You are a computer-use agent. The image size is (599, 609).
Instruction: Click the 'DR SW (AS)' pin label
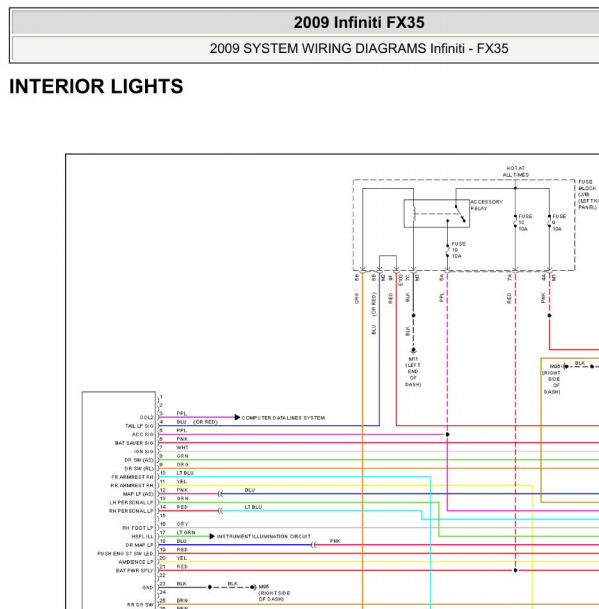click(x=139, y=460)
